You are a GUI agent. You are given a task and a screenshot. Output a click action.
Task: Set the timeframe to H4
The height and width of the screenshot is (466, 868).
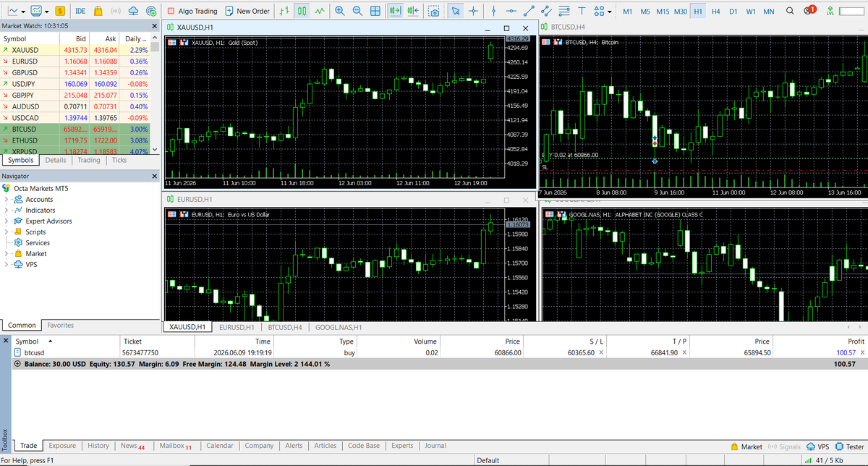tap(715, 12)
